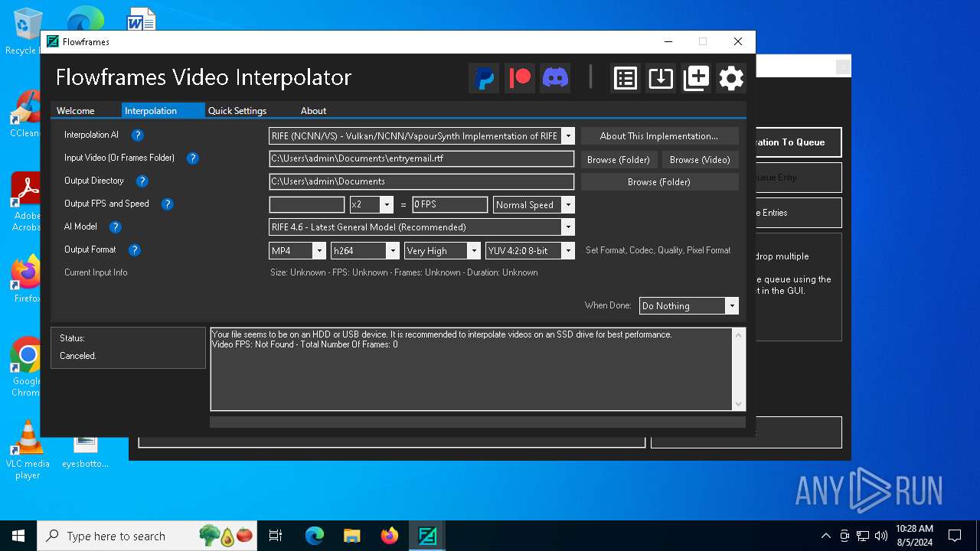Viewport: 980px width, 551px height.
Task: Open the x2 interpolation factor dropdown
Action: click(387, 205)
